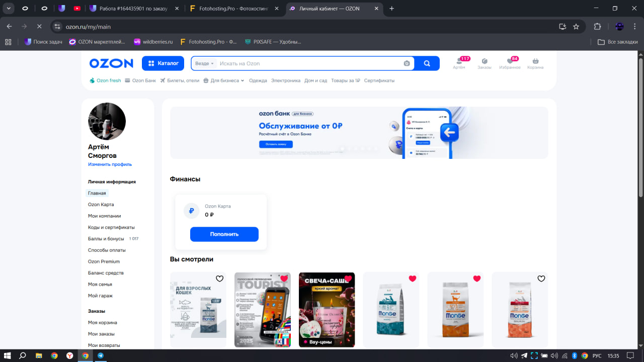Click the blue magnifier search button
Image resolution: width=644 pixels, height=362 pixels.
point(427,63)
